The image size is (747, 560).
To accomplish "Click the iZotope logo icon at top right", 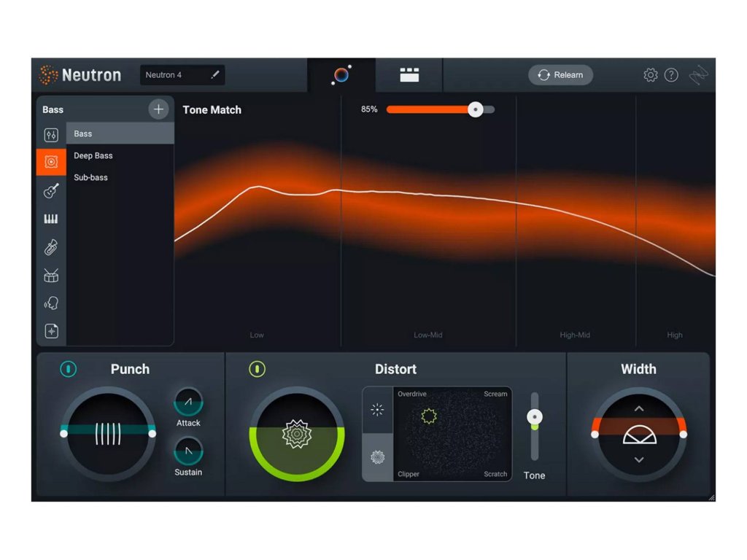I will point(698,75).
